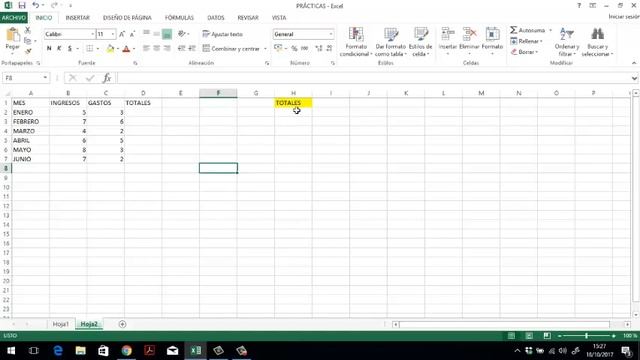Click the increase indent icon
The image size is (640, 360).
tap(192, 49)
